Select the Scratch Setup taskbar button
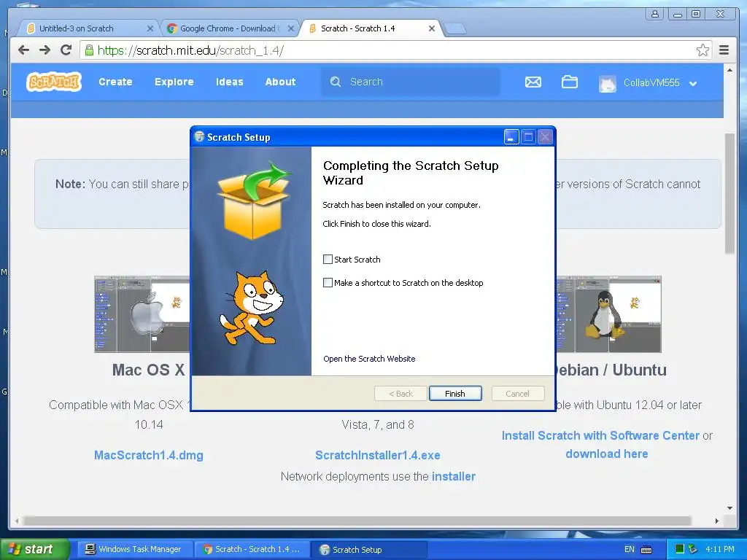This screenshot has width=747, height=560. pos(369,550)
